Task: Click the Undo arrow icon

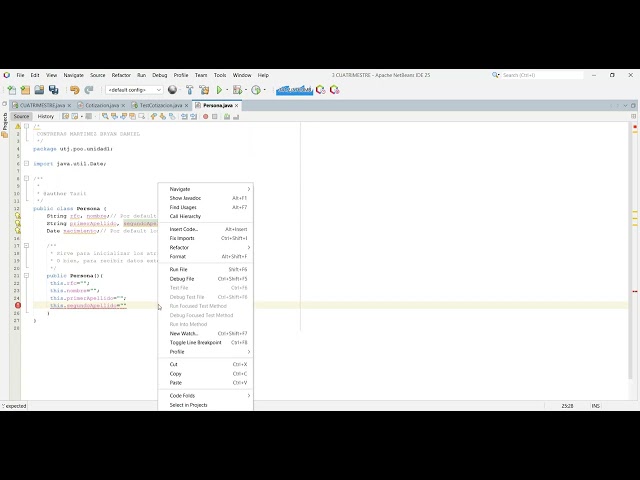Action: [74, 90]
